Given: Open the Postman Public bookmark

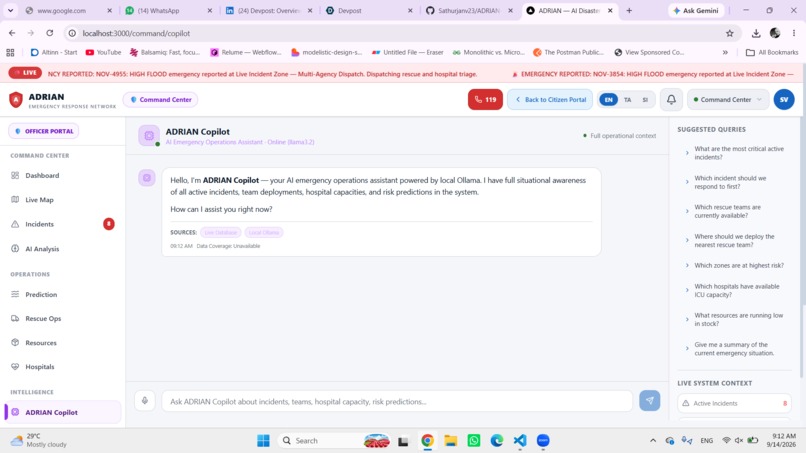Looking at the screenshot, I should coord(569,52).
